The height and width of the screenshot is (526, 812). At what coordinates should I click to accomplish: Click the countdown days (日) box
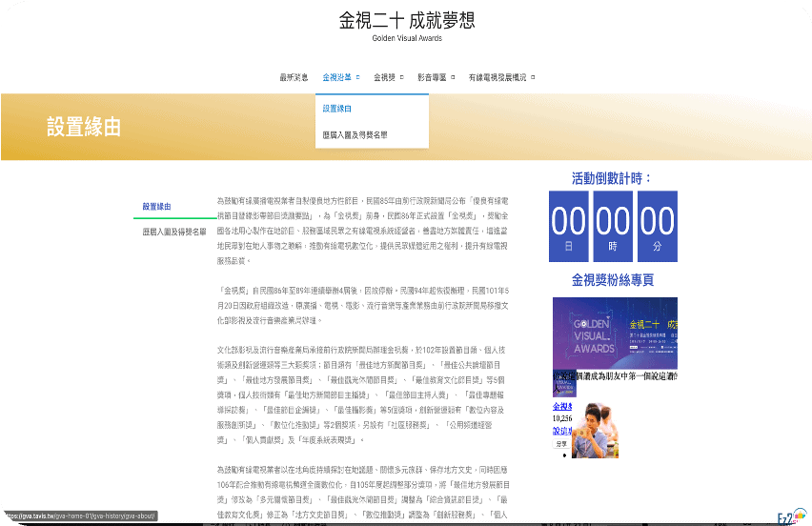(568, 226)
